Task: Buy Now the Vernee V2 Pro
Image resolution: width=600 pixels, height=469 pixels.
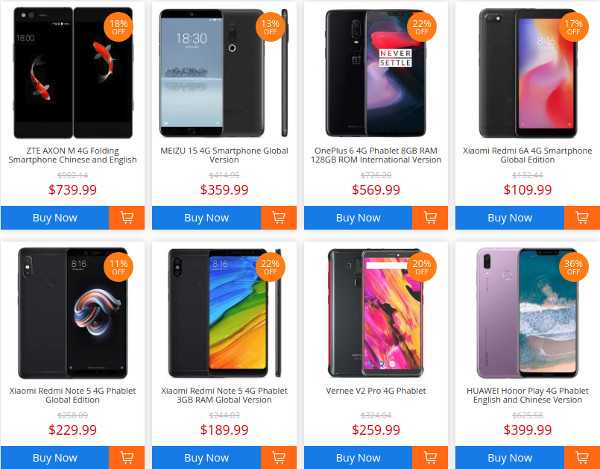Action: pyautogui.click(x=358, y=458)
